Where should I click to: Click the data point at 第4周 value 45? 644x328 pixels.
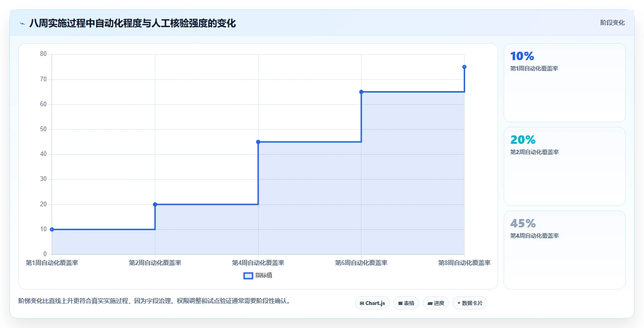[x=258, y=142]
